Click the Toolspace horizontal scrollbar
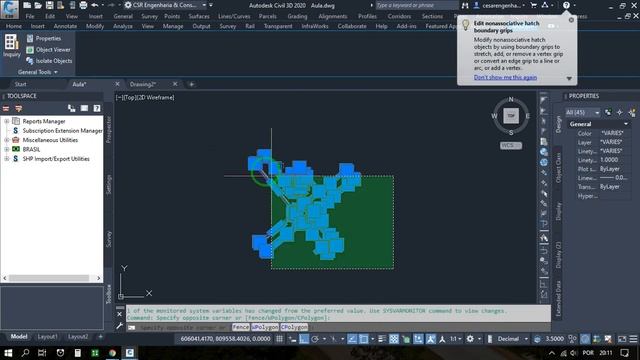Image resolution: width=640 pixels, height=360 pixels. click(x=49, y=278)
